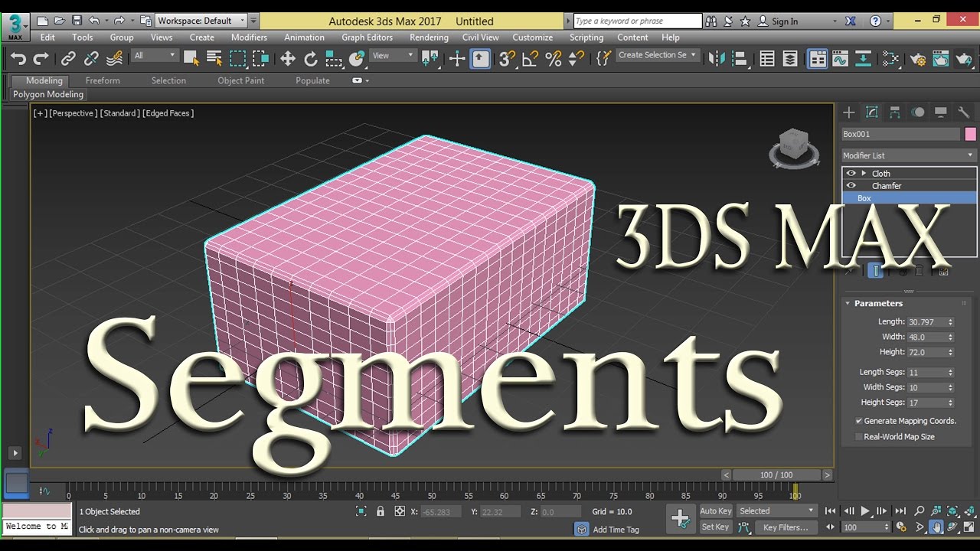Open the Graph Editors menu

click(x=367, y=37)
